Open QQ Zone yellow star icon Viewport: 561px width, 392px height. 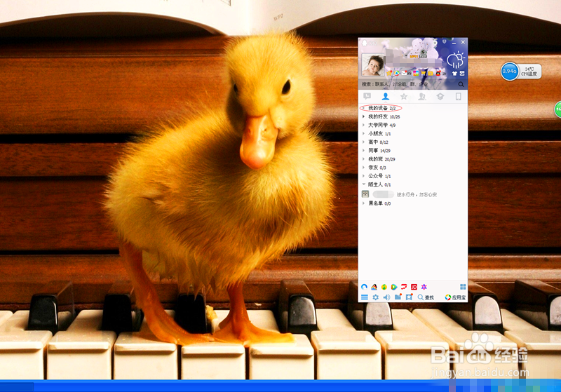coord(389,73)
